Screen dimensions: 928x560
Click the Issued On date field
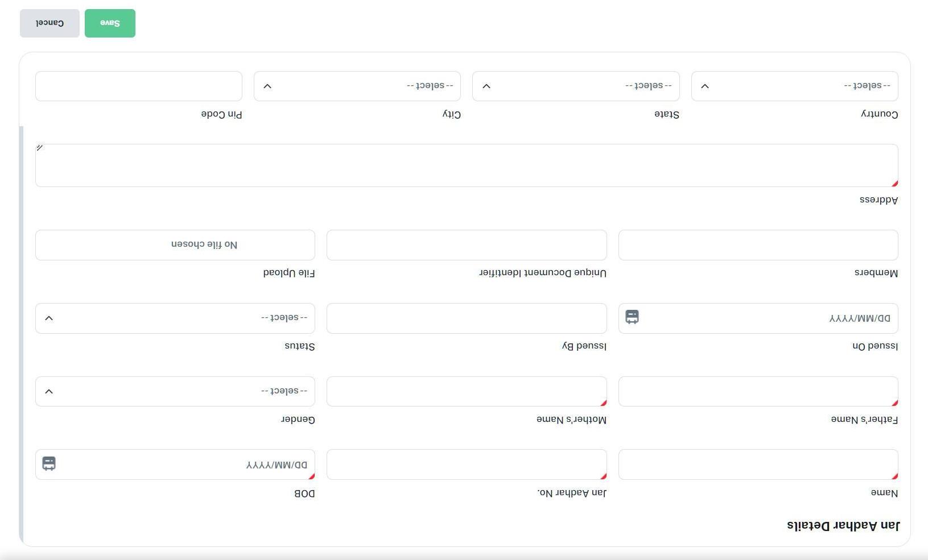[x=758, y=318]
